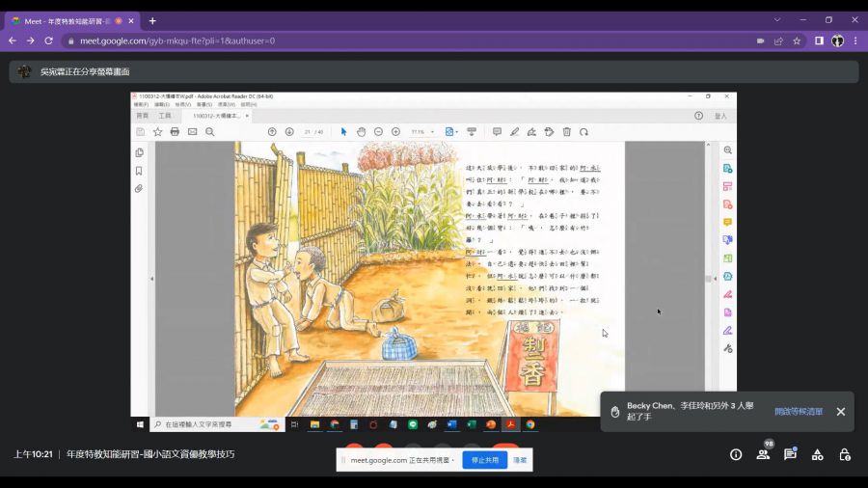The image size is (868, 488).
Task: Dismiss the raised hand notification
Action: pos(841,412)
